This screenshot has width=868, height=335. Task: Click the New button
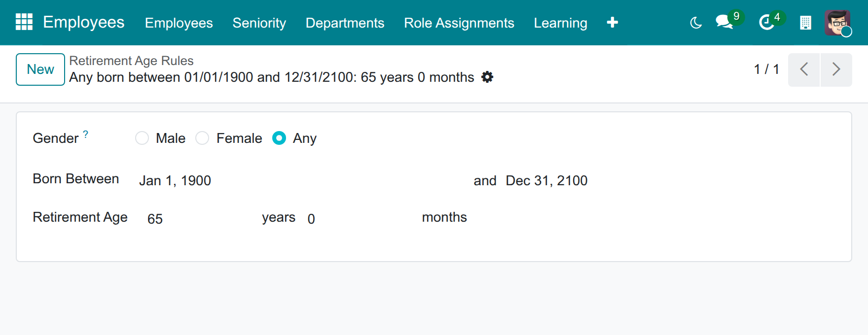click(40, 69)
